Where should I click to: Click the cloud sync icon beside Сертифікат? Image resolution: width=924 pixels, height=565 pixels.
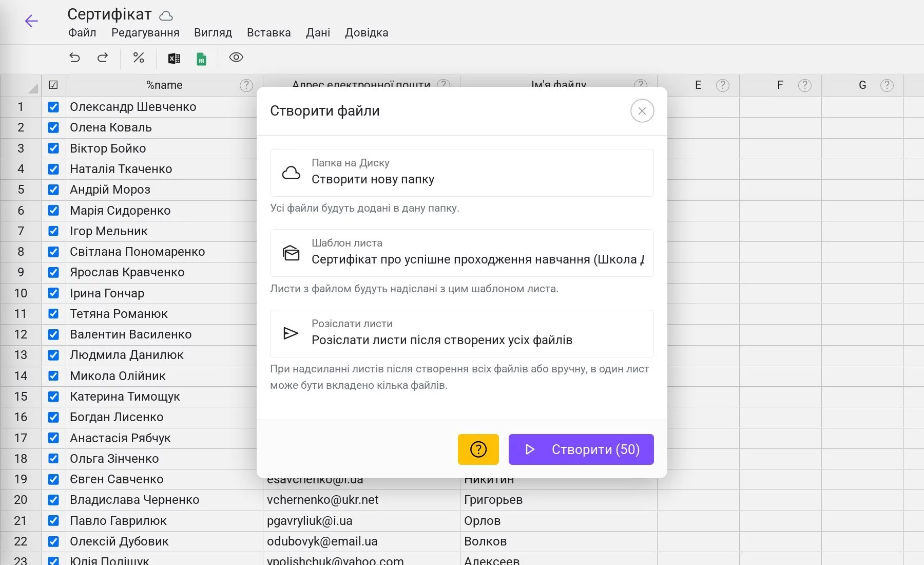click(x=166, y=16)
